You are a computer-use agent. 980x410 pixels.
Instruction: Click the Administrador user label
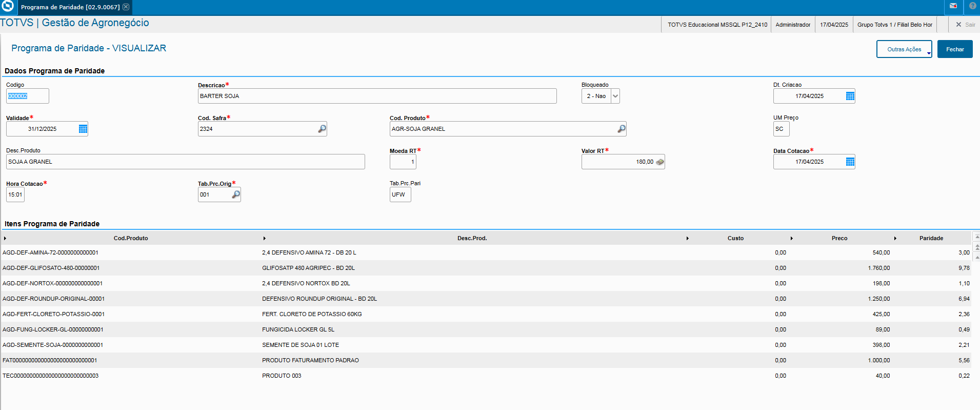point(793,25)
